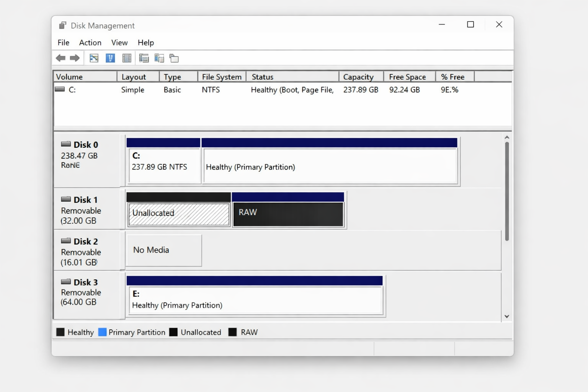
Task: Toggle the Show/Hide Console Tree icon
Action: (x=93, y=58)
